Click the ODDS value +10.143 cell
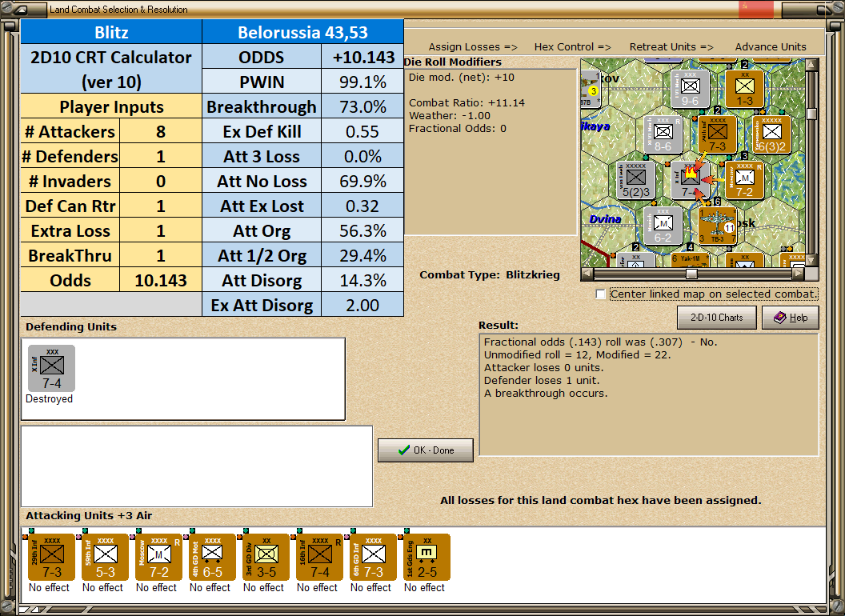 point(362,57)
